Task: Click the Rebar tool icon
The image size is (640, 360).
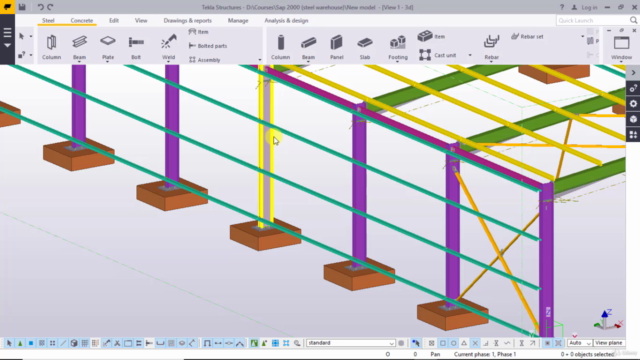Action: [x=491, y=42]
